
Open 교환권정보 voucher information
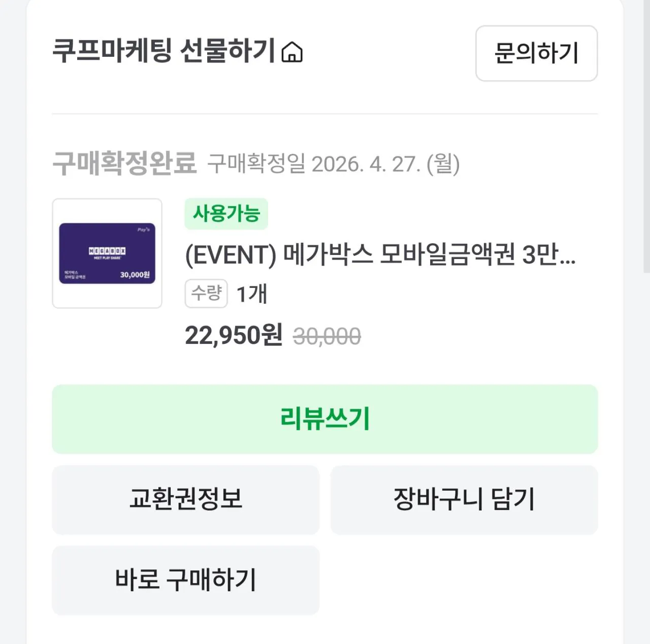pyautogui.click(x=185, y=500)
